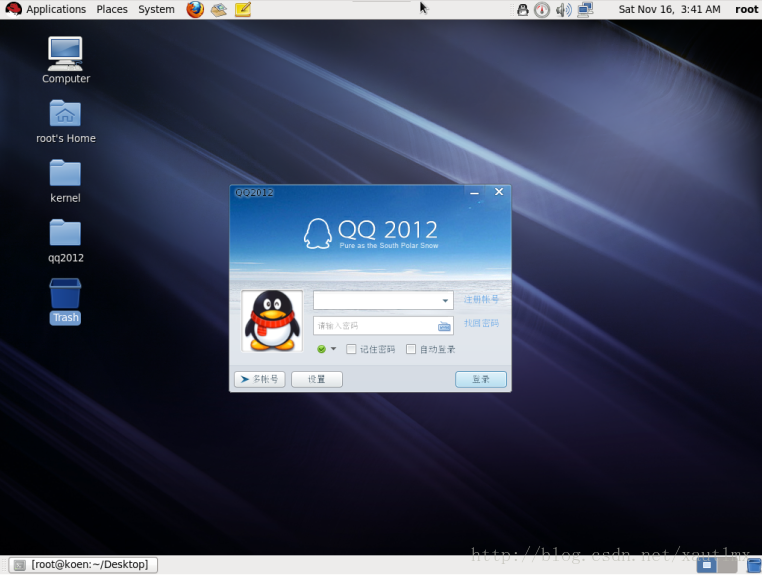Minimize the QQ2012 login window

pos(475,192)
